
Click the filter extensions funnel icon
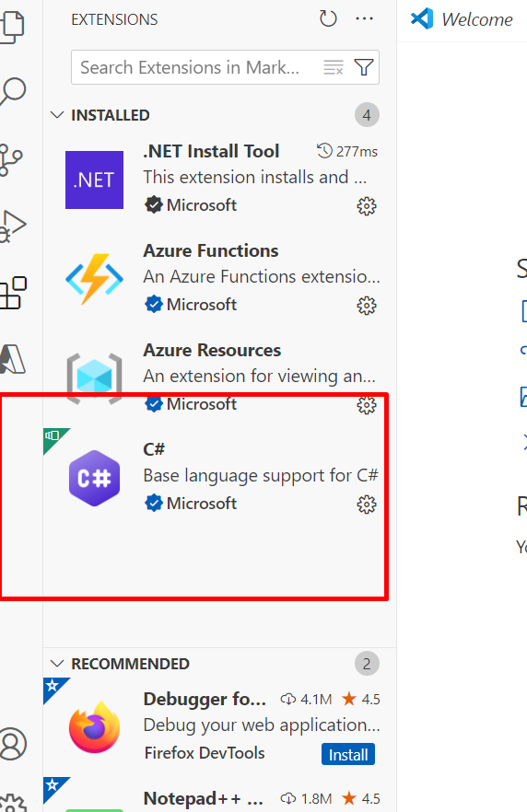pos(364,67)
